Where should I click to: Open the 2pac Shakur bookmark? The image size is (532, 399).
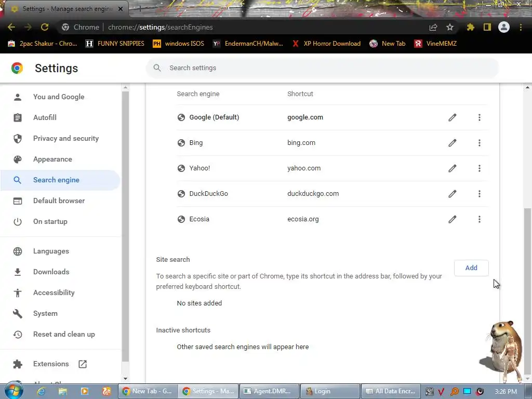pos(43,44)
